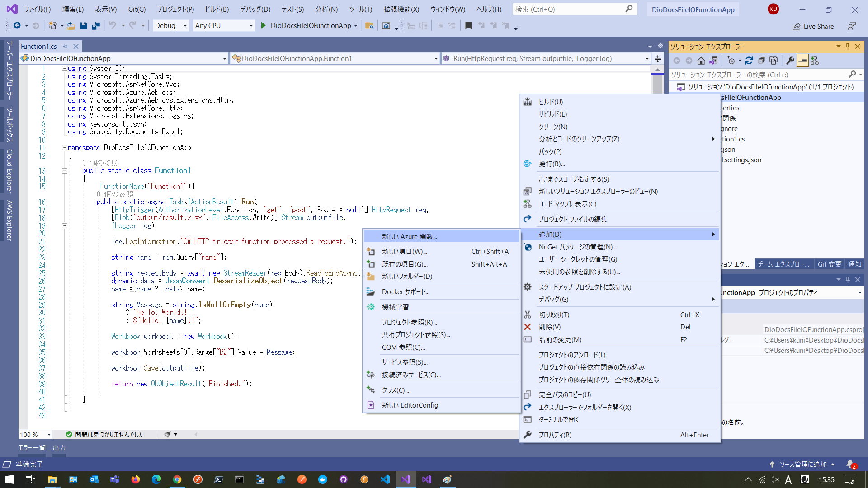The image size is (868, 488).
Task: Click Show All Files icon in Solution Explorer
Action: pos(774,61)
